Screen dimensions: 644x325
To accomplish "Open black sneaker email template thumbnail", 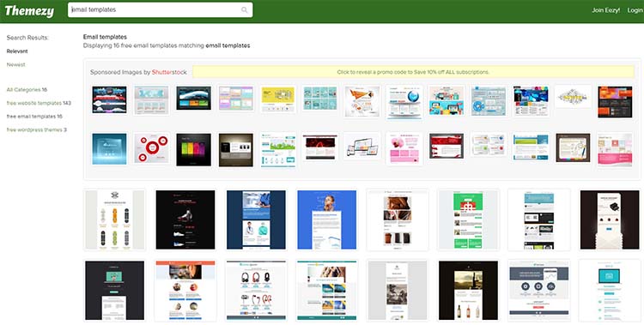I will [x=185, y=220].
